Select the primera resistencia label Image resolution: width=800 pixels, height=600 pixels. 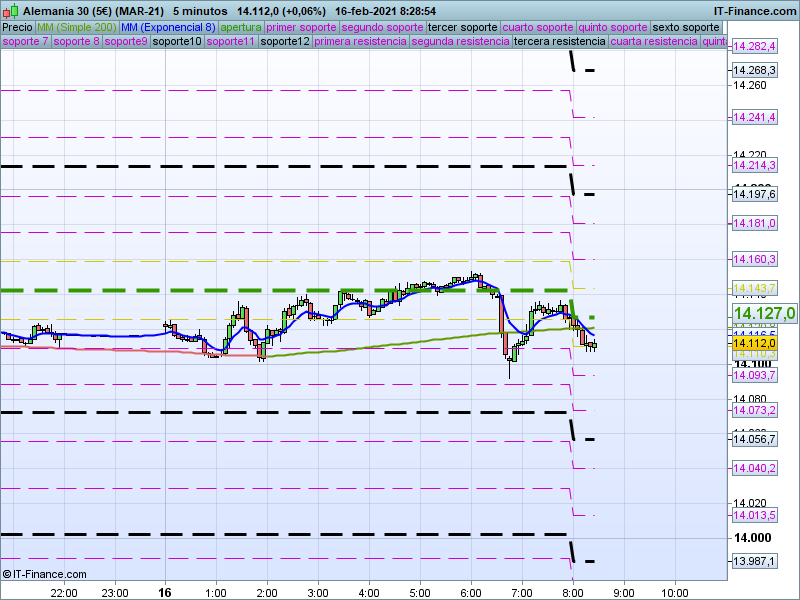(360, 41)
